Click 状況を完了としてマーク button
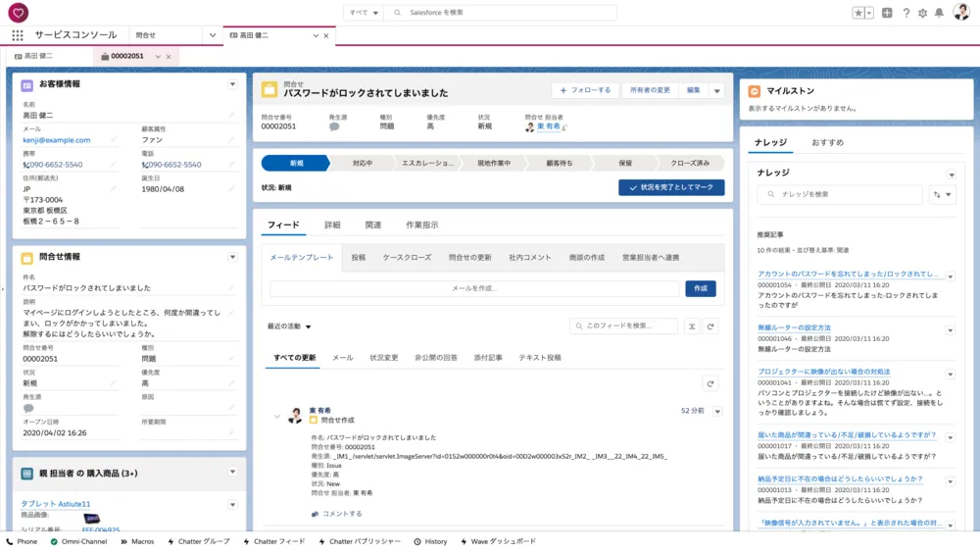 (671, 187)
